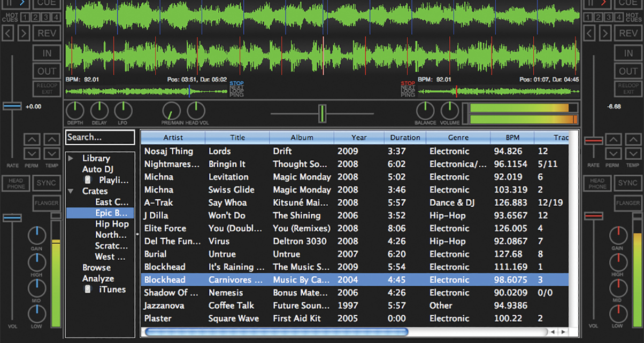
Task: Click the beatjump forward arrow on right deck
Action: pos(605,33)
